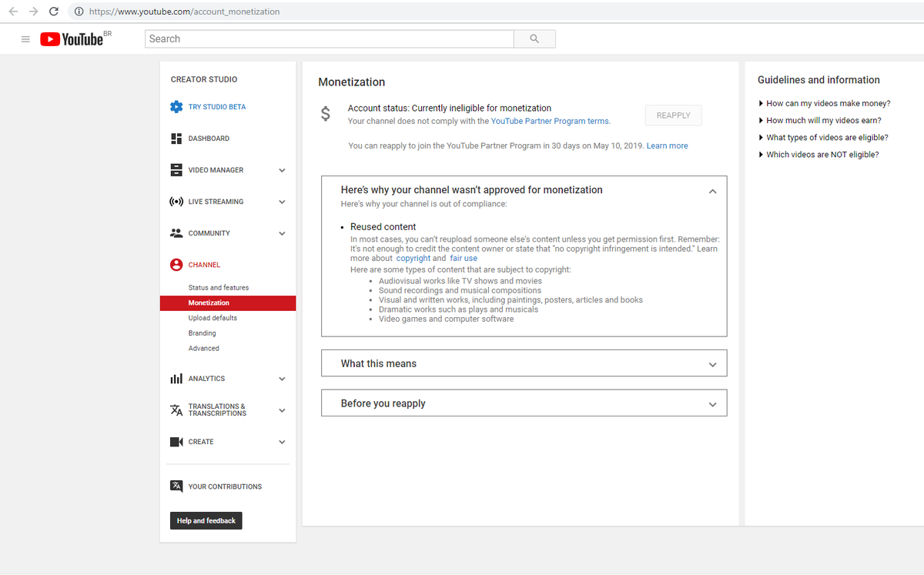Image resolution: width=924 pixels, height=575 pixels.
Task: Click the Reused content bullet heading
Action: point(383,227)
